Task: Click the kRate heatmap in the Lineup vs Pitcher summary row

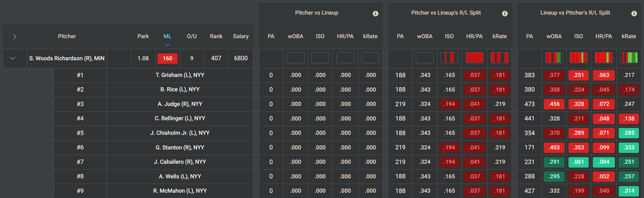Action: click(629, 58)
